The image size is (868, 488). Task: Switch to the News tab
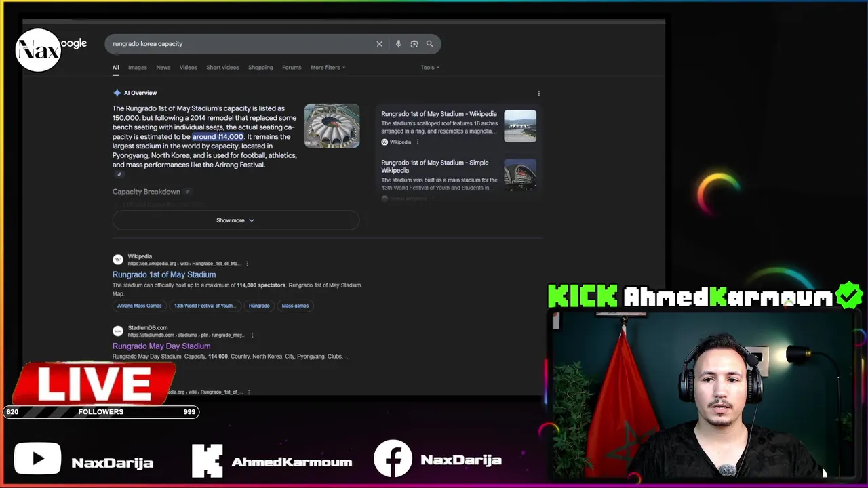163,68
